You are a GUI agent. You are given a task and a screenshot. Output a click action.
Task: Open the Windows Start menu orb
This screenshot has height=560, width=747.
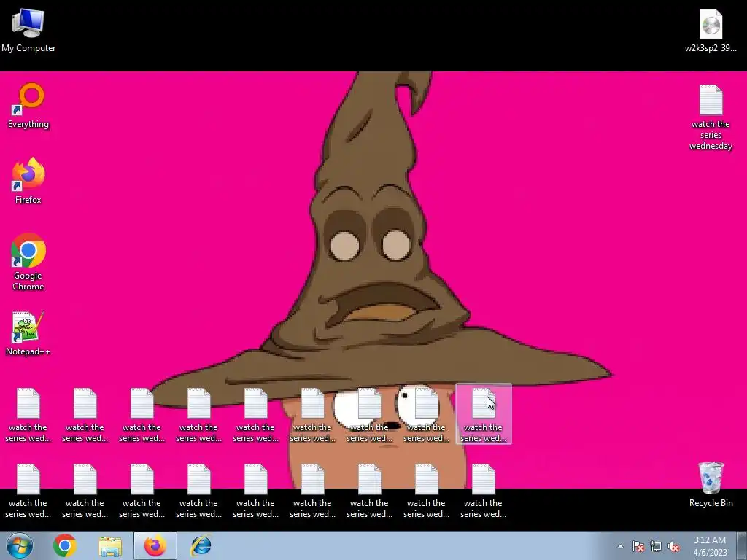[20, 545]
